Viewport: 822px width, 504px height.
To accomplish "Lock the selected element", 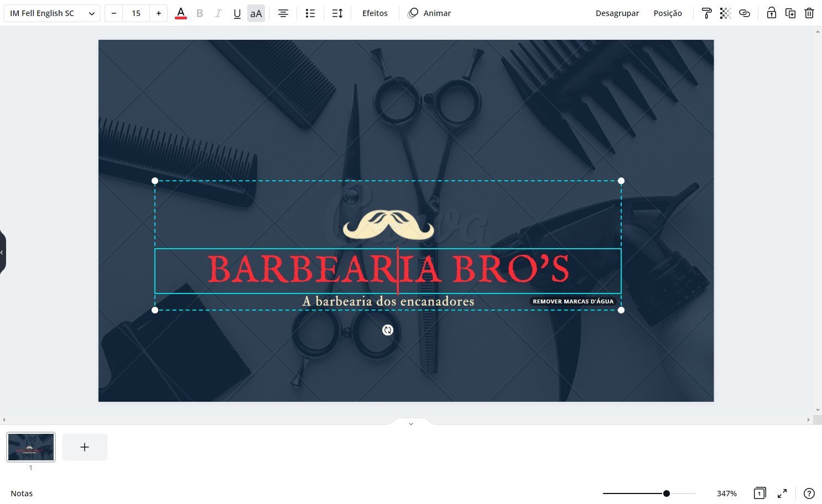I will tap(772, 13).
